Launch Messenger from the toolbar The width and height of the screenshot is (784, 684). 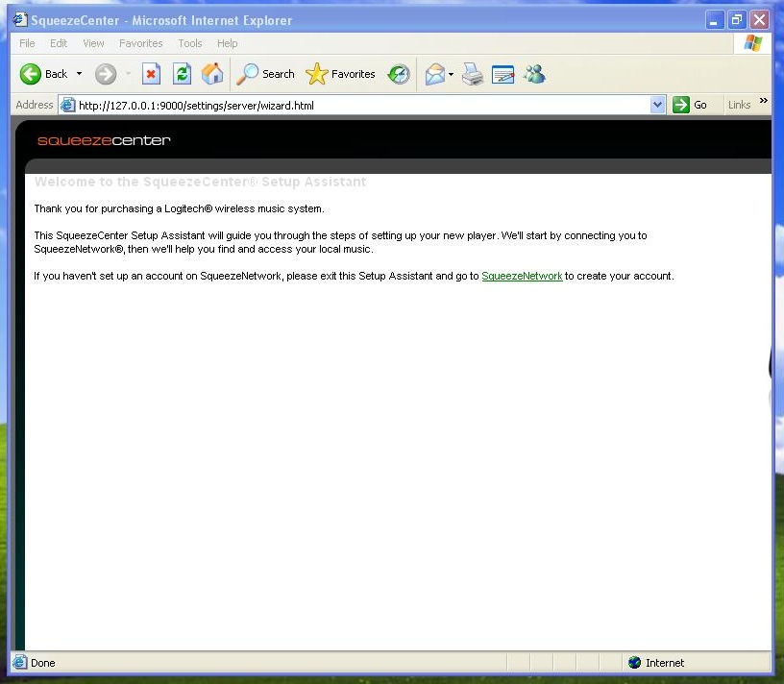534,74
